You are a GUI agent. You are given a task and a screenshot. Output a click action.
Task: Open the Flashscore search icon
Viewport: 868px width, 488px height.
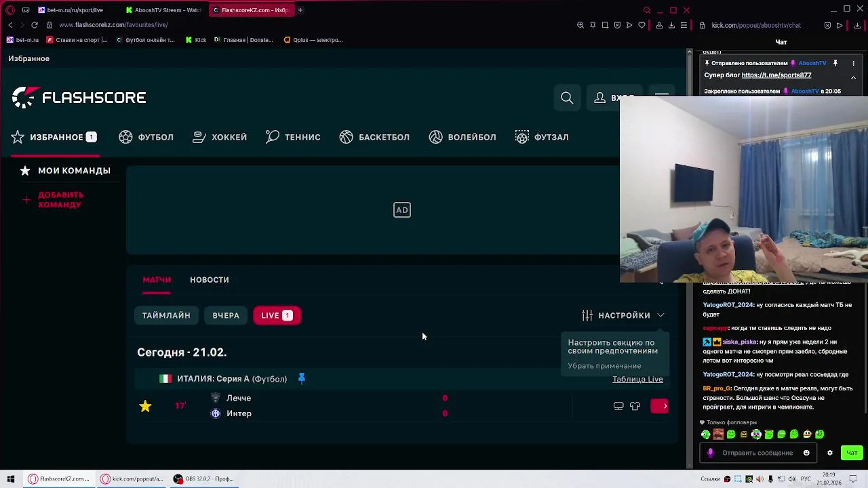[567, 98]
